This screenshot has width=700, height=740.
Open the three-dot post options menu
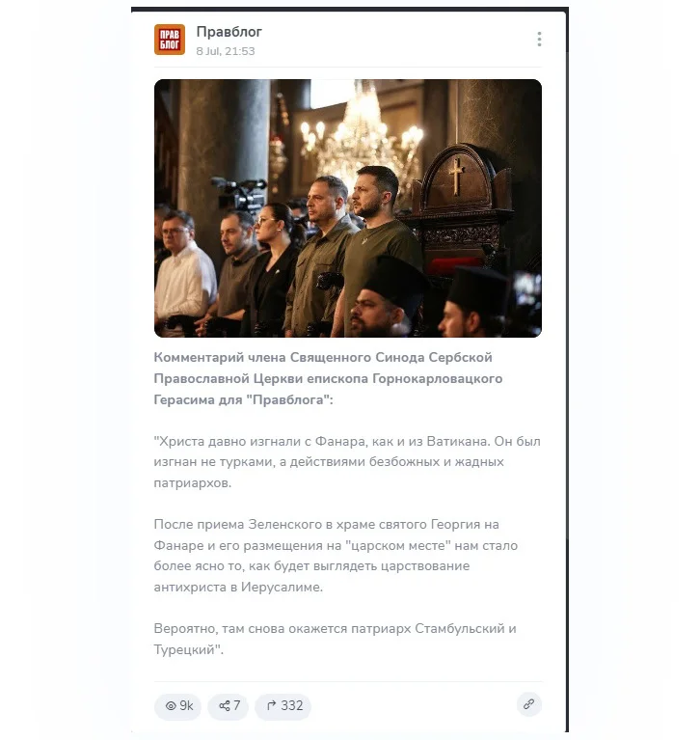point(539,40)
